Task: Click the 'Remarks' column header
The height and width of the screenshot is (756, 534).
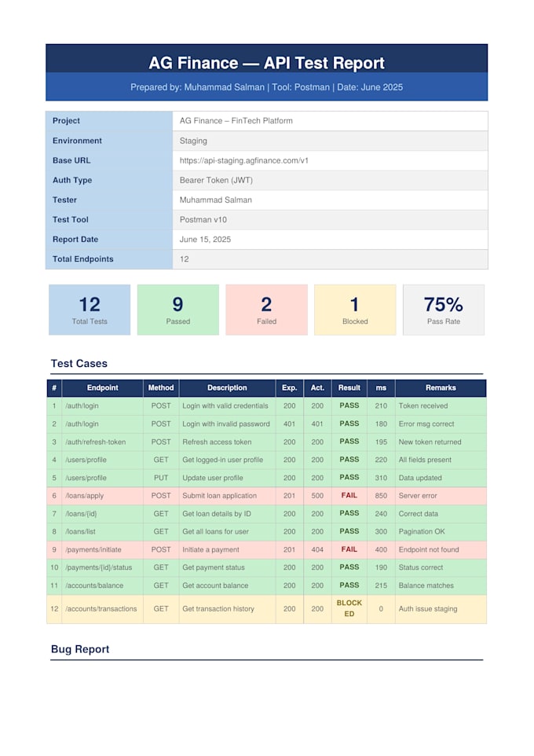Action: pyautogui.click(x=441, y=387)
